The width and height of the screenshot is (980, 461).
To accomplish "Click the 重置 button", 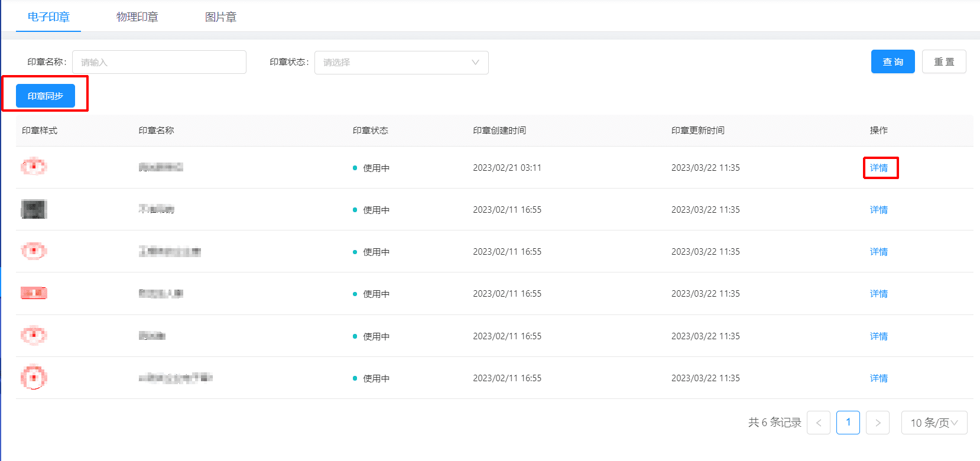I will 944,61.
